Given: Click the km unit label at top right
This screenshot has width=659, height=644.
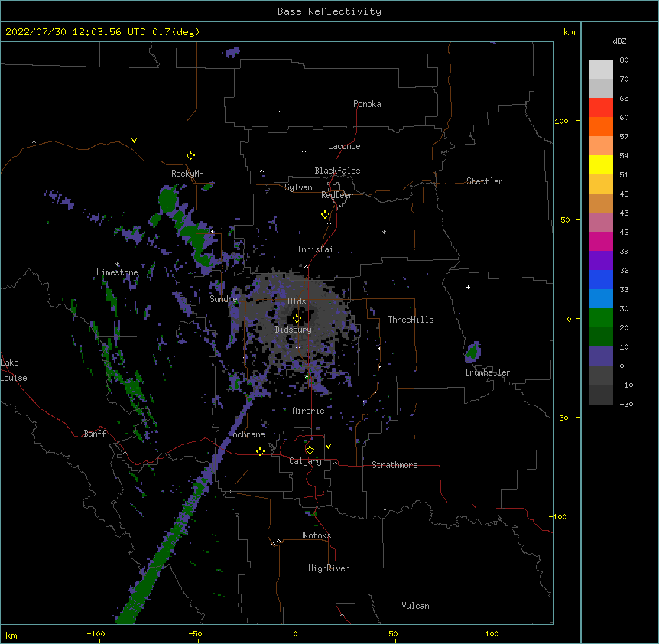Looking at the screenshot, I should tap(569, 32).
